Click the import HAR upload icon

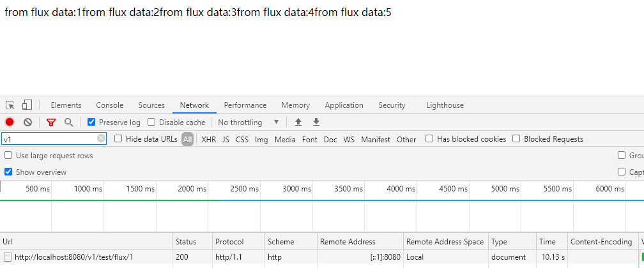point(298,122)
